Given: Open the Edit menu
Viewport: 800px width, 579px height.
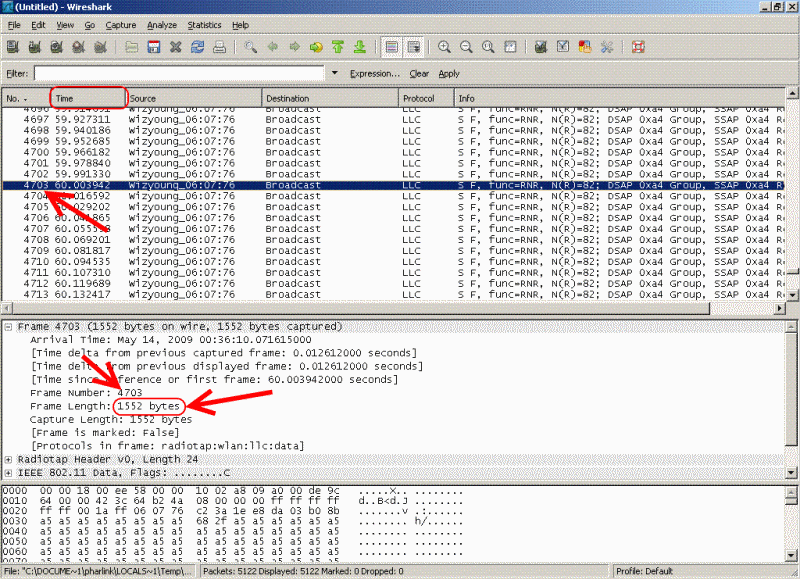Looking at the screenshot, I should click(38, 25).
